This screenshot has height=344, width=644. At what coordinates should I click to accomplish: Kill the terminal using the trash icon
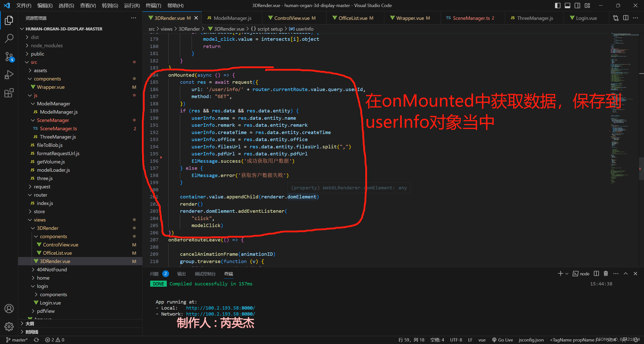(606, 273)
